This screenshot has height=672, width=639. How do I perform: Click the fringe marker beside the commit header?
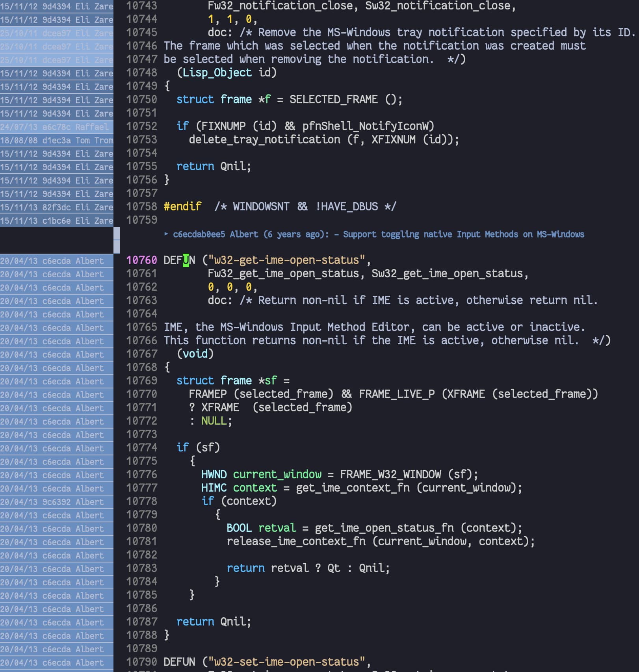point(117,239)
